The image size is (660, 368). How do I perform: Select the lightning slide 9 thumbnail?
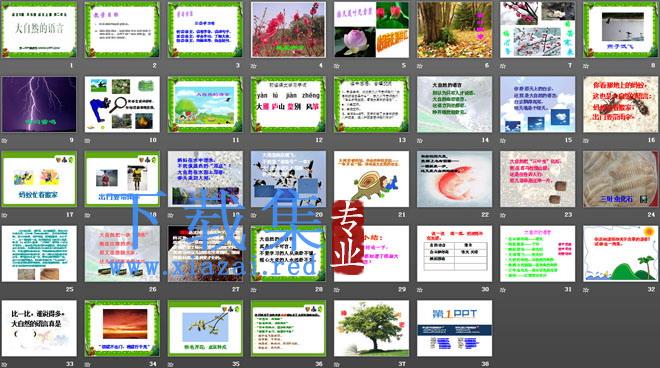point(39,104)
